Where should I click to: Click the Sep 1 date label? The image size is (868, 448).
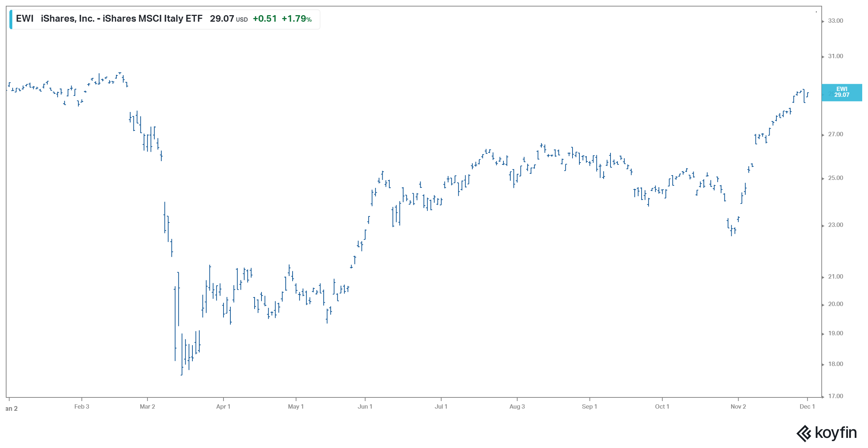point(590,407)
